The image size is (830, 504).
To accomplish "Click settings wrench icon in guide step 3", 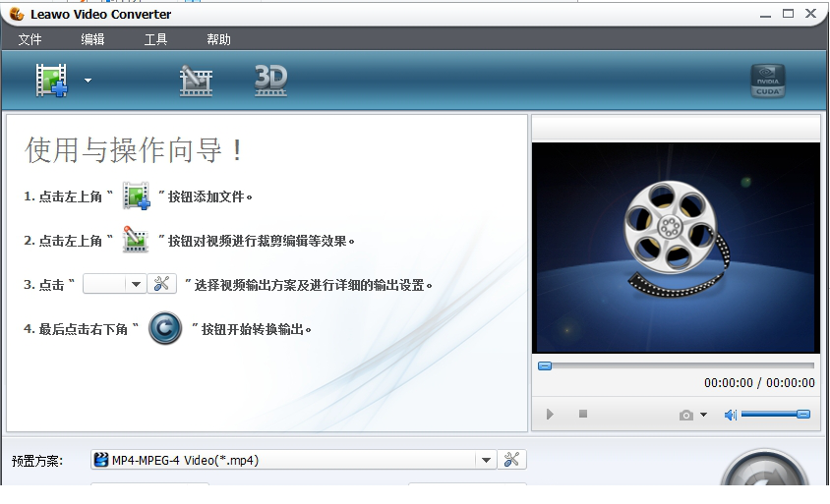I will [161, 284].
